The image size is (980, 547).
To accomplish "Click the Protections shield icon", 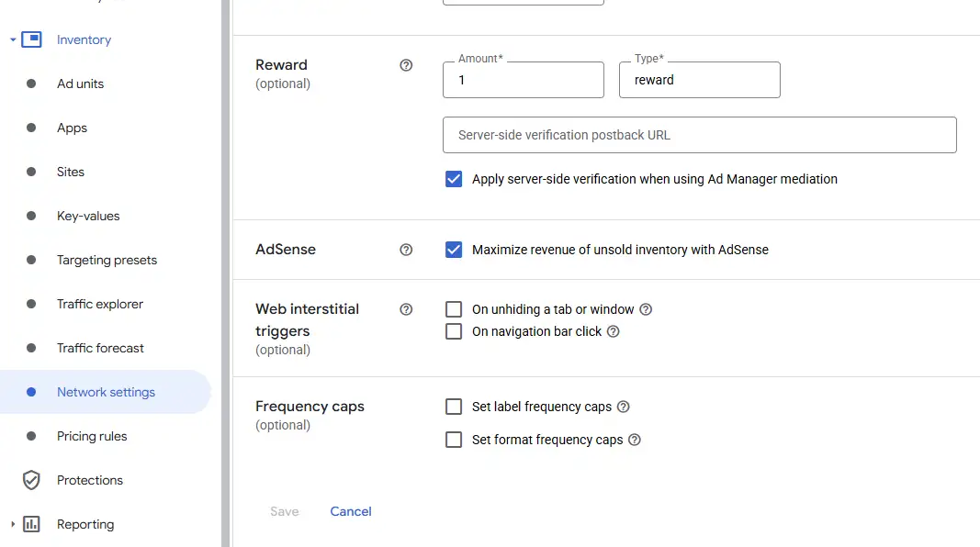I will click(x=31, y=480).
